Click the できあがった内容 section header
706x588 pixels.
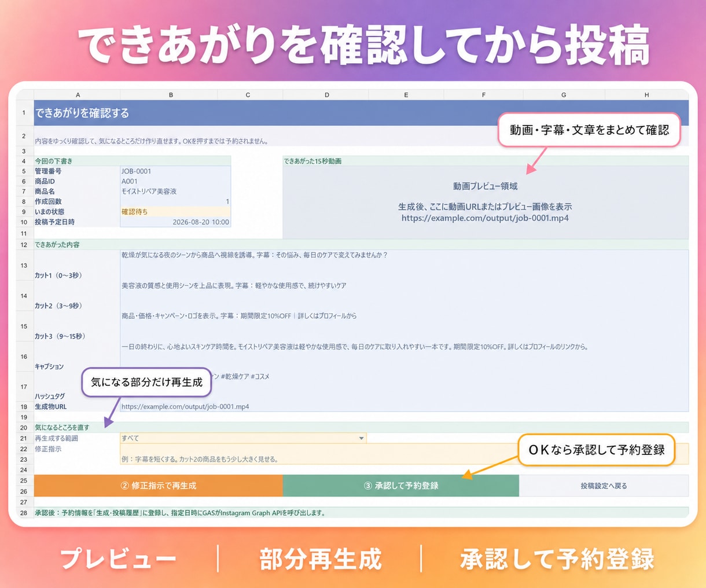(361, 245)
